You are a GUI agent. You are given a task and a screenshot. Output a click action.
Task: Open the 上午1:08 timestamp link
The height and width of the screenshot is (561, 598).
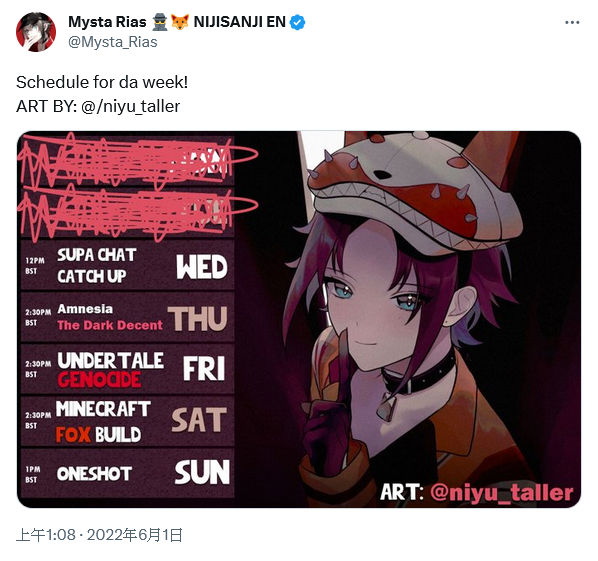click(x=46, y=535)
